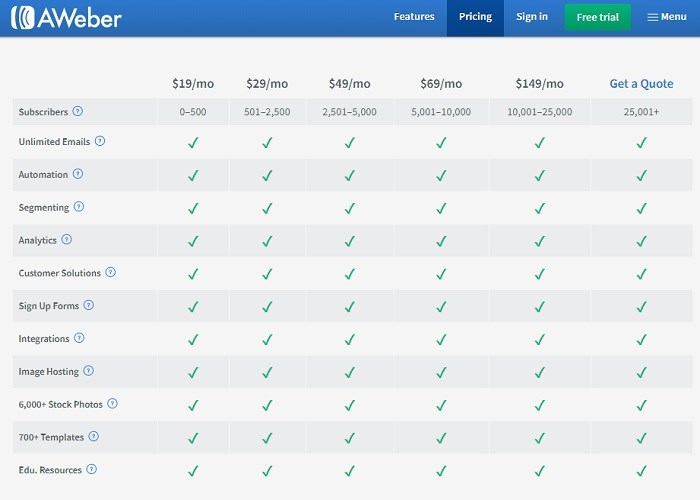Click the 6,000+ Stock Photos label
Viewport: 700px width, 500px height.
61,404
